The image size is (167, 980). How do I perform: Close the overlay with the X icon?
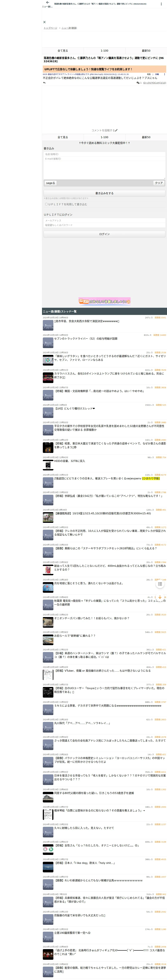(x=44, y=22)
